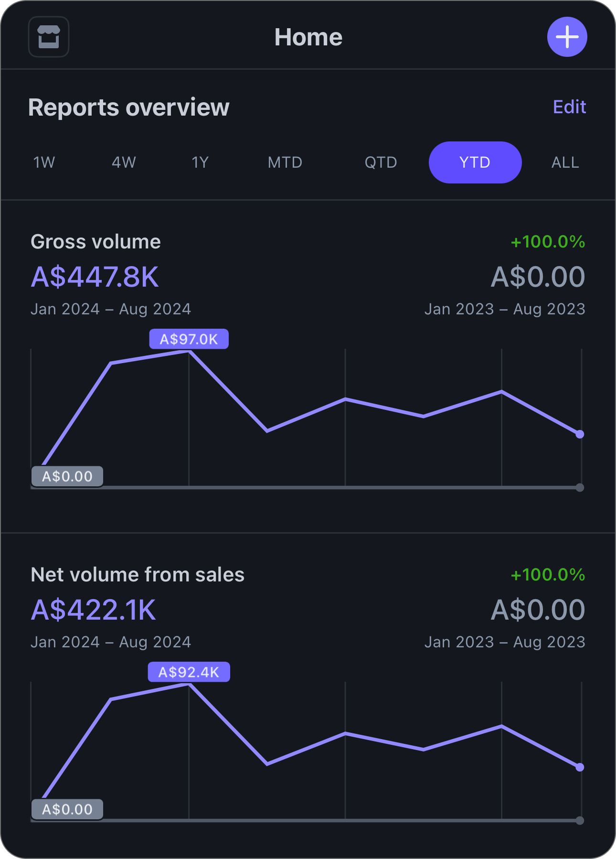Switch to QTD period
Image resolution: width=616 pixels, height=859 pixels.
381,162
